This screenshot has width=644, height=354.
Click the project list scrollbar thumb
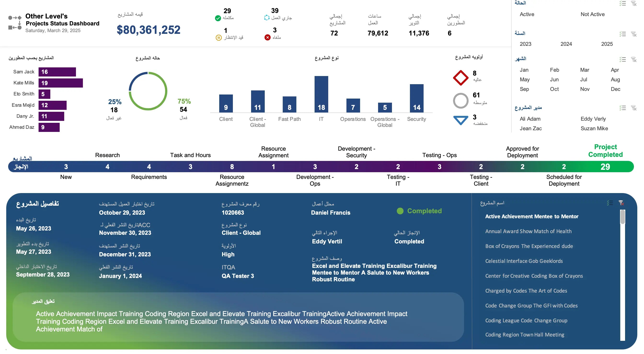pyautogui.click(x=622, y=217)
